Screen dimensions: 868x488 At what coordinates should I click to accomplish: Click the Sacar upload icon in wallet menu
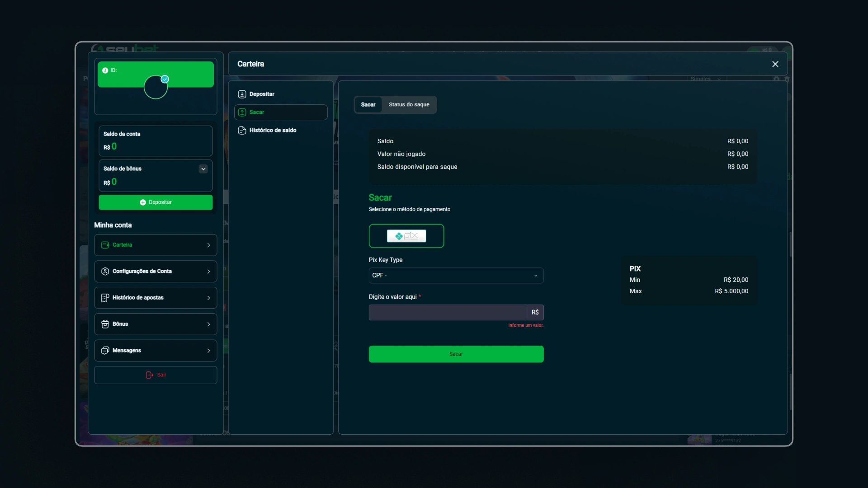242,112
